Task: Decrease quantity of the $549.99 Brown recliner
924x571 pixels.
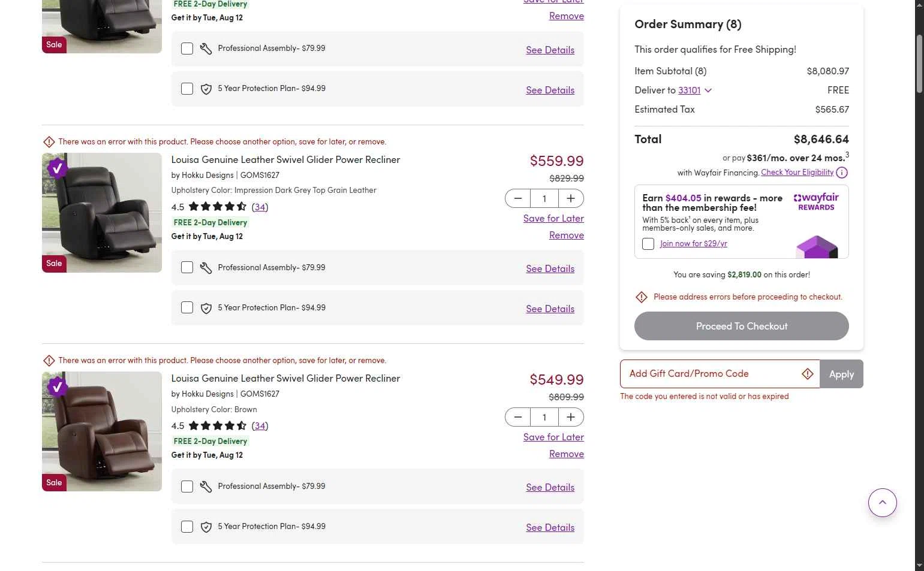Action: coord(518,417)
